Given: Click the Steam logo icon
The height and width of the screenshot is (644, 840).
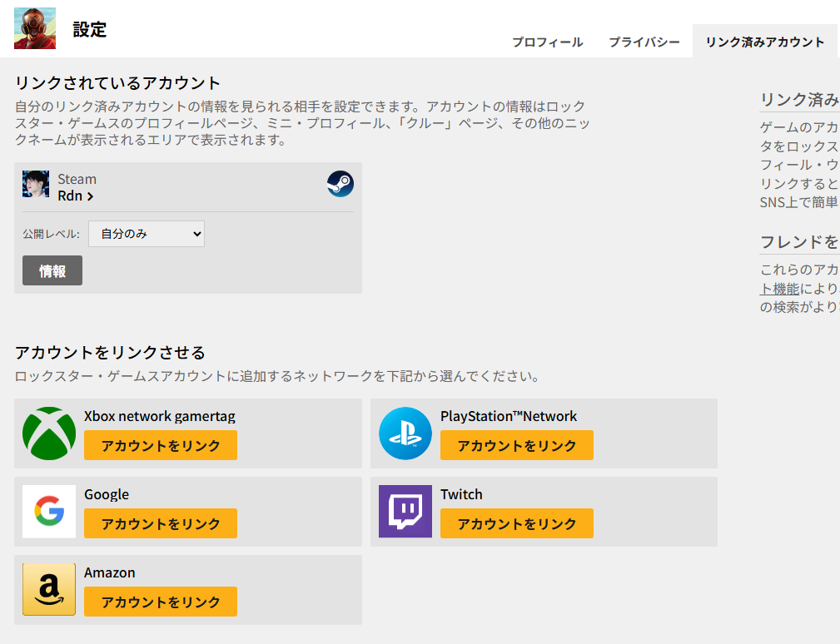Looking at the screenshot, I should (340, 184).
